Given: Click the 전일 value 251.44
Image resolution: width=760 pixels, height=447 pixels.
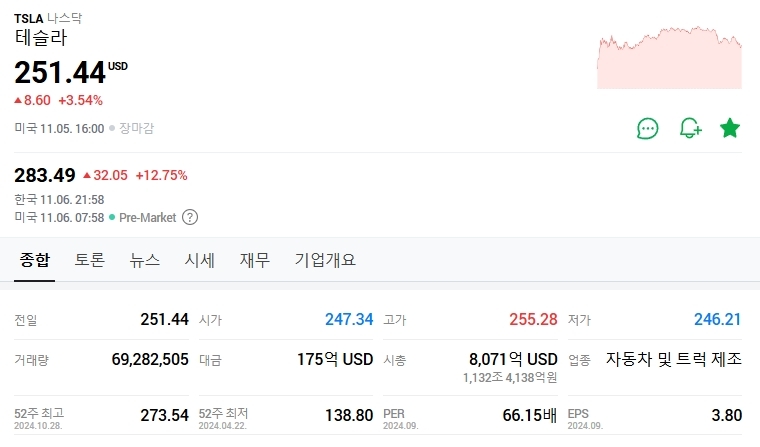Looking at the screenshot, I should coord(164,319).
